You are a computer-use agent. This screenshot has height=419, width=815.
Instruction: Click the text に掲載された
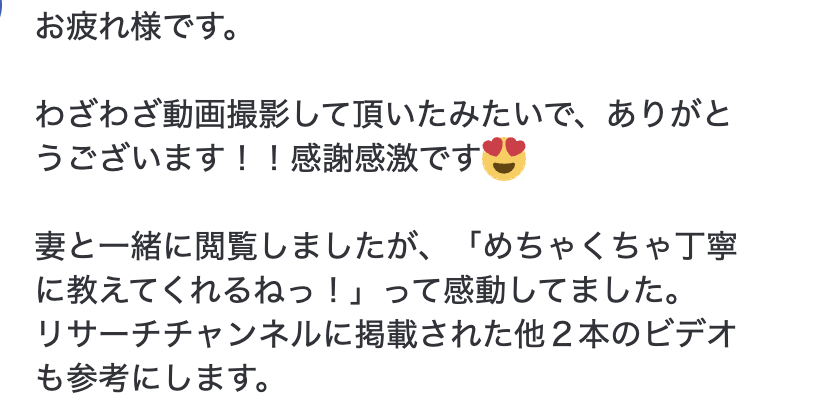[419, 335]
